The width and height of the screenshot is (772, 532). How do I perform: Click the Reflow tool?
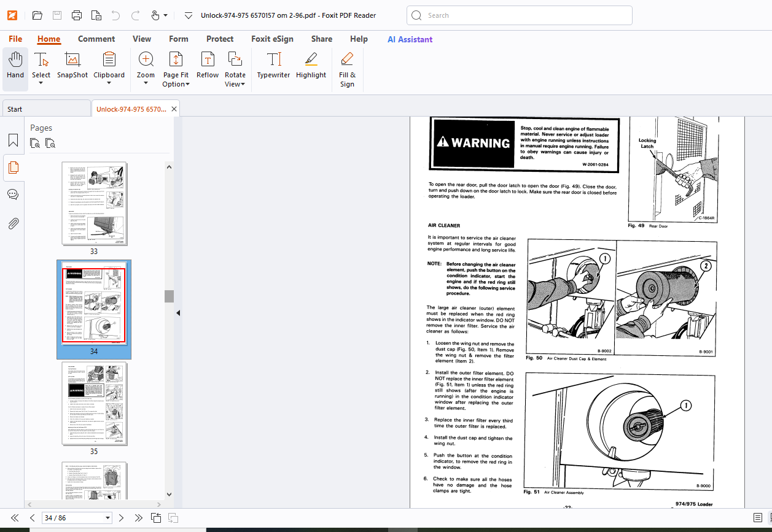208,65
